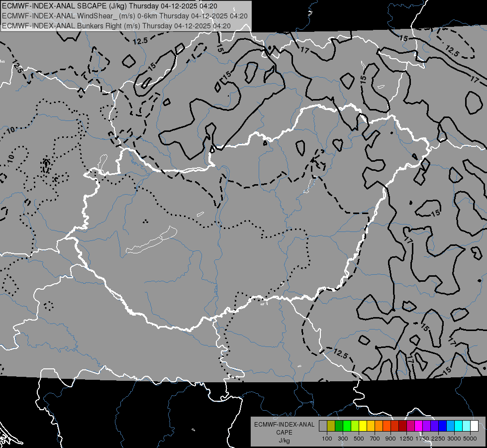Image resolution: width=487 pixels, height=448 pixels.
Task: Click the SBCAPE title line at the top
Action: [109, 6]
